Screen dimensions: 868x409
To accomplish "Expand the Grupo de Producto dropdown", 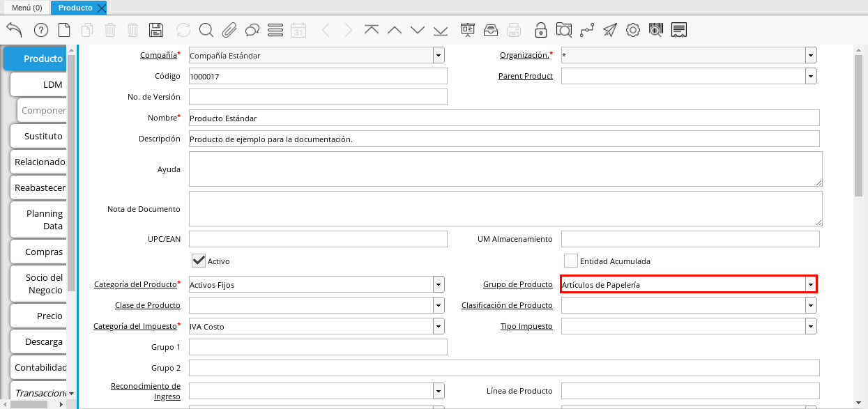I will (810, 284).
